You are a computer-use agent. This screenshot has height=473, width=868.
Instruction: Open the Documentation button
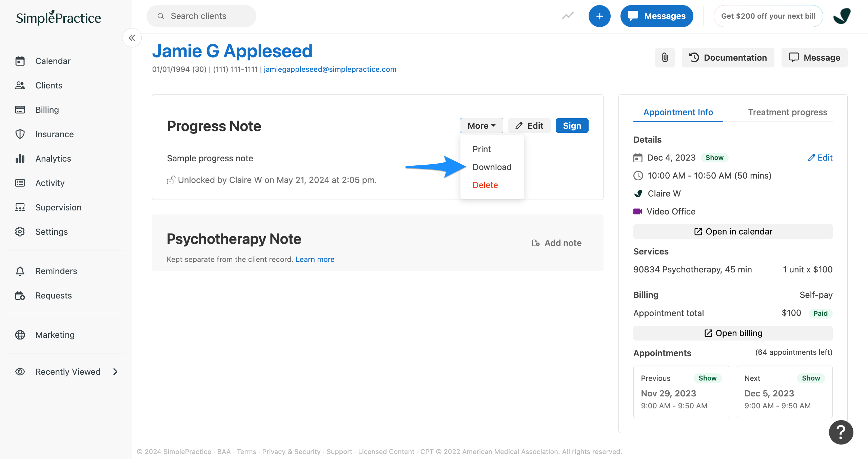pyautogui.click(x=728, y=58)
